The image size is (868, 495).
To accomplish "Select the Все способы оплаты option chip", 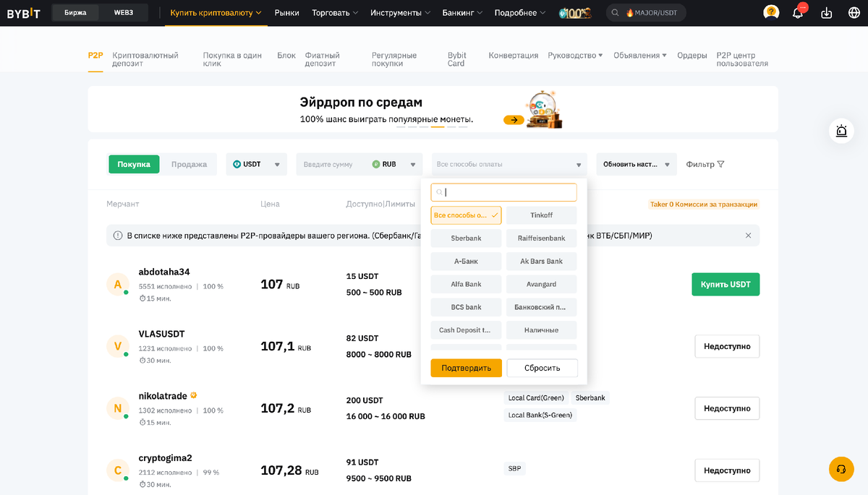I will 467,215.
